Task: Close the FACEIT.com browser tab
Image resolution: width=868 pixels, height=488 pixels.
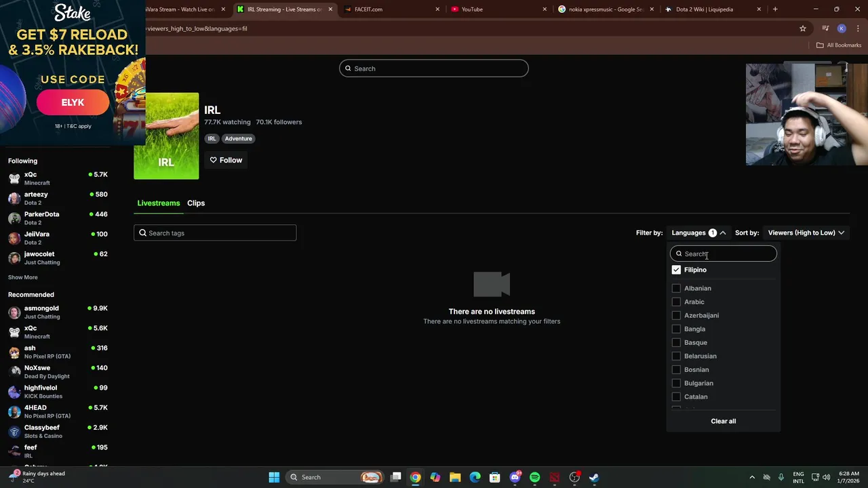Action: tap(437, 9)
